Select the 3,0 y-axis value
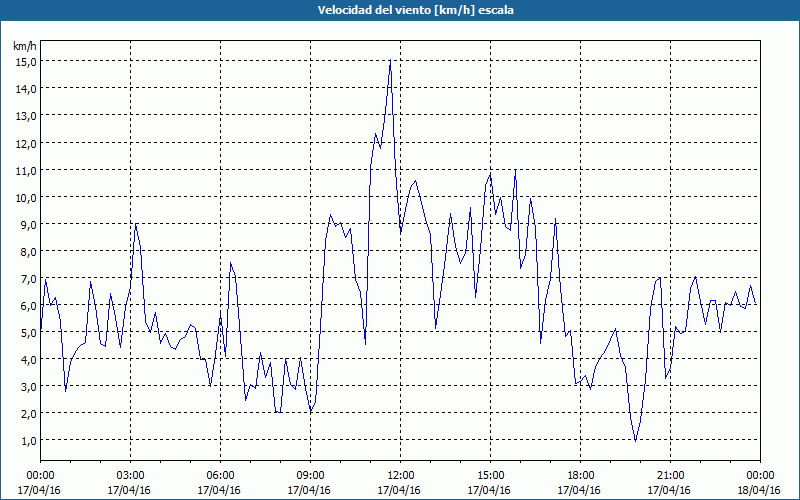800x500 pixels. point(29,387)
